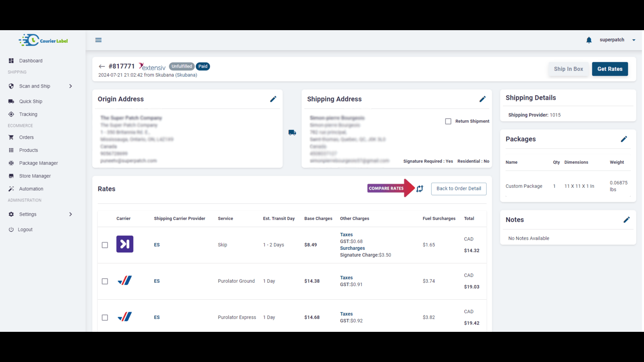Viewport: 644px width, 362px height.
Task: Click the Settings gear icon
Action: (11, 214)
